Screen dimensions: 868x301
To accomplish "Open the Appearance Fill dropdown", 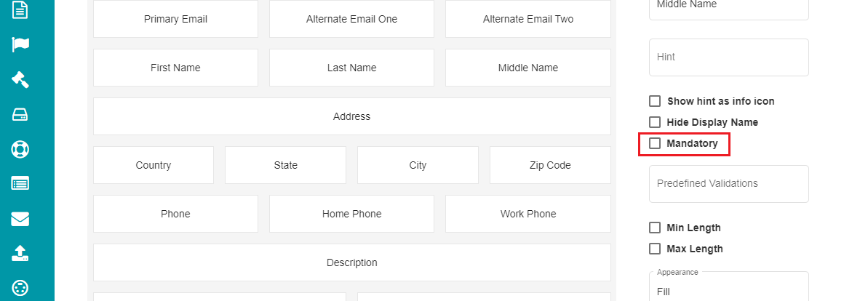I will click(728, 286).
